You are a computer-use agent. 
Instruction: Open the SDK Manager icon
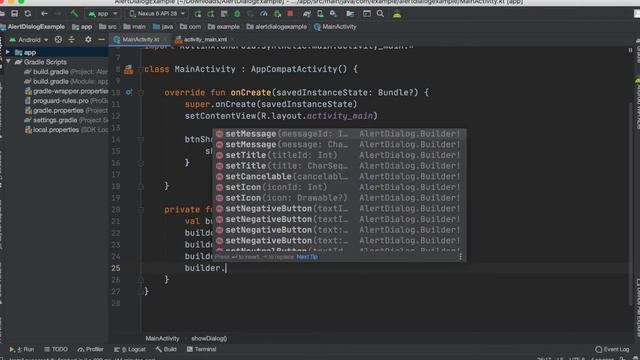[333, 14]
